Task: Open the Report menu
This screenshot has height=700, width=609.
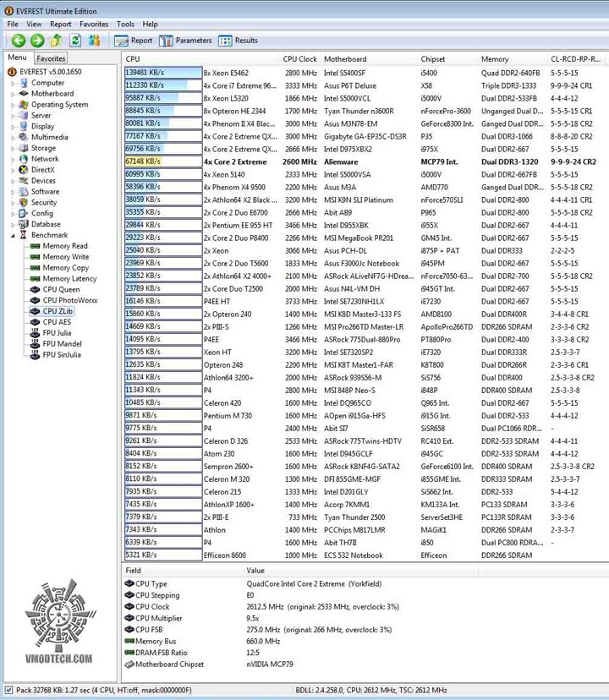Action: (61, 25)
